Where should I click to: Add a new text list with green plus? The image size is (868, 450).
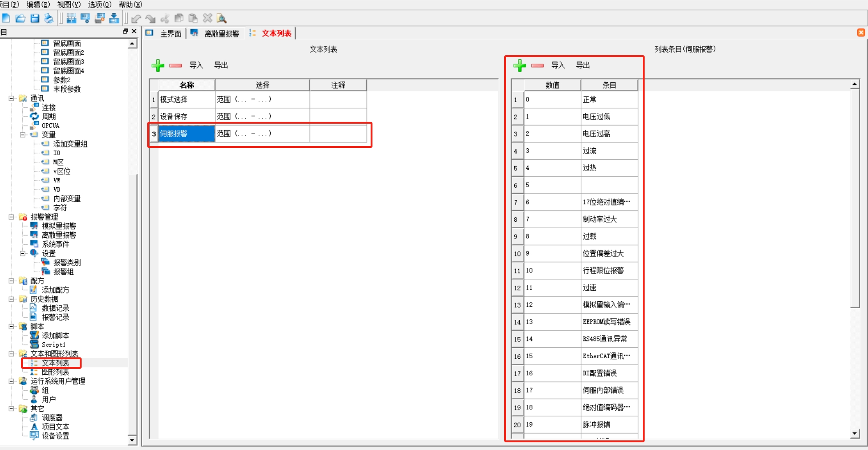pos(158,65)
